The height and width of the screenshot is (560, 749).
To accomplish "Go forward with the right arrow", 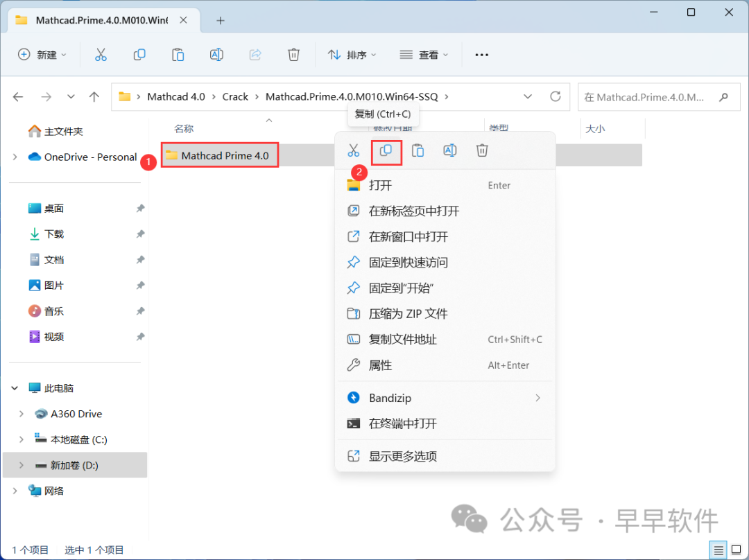I will tap(46, 97).
